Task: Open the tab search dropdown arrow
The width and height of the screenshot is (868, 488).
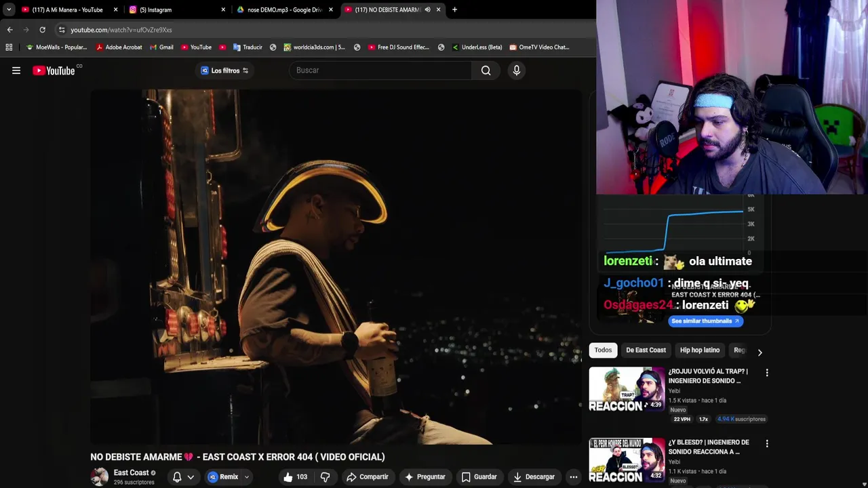Action: point(9,9)
